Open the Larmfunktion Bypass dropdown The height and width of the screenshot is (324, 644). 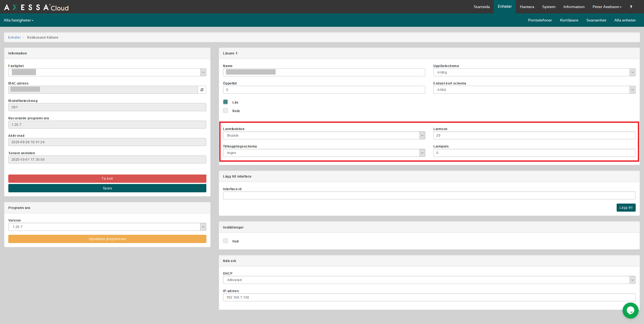pyautogui.click(x=324, y=135)
